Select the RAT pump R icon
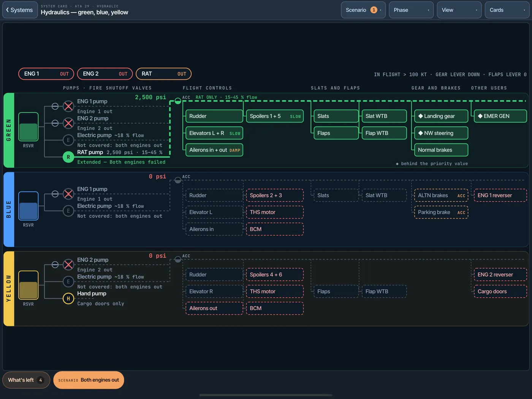The image size is (532, 399). tap(68, 157)
